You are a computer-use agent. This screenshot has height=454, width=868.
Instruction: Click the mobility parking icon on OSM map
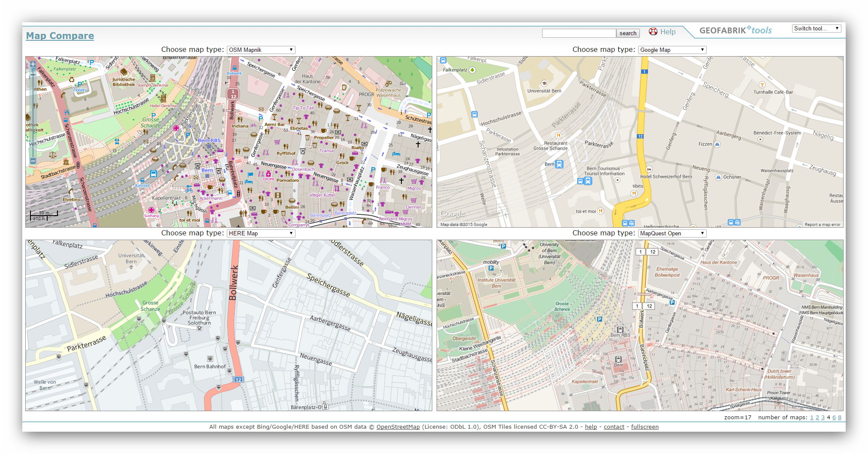[80, 84]
